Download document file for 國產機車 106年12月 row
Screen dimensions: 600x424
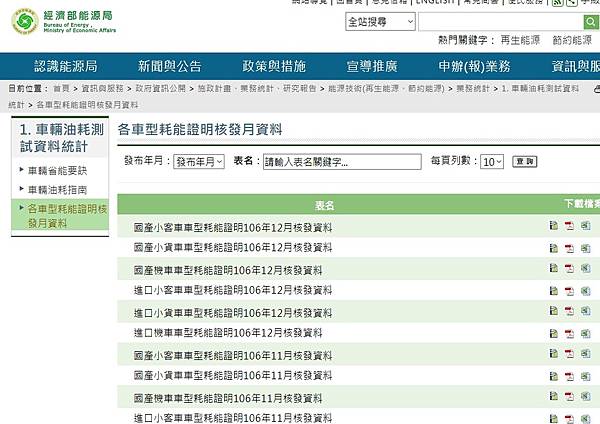click(553, 268)
